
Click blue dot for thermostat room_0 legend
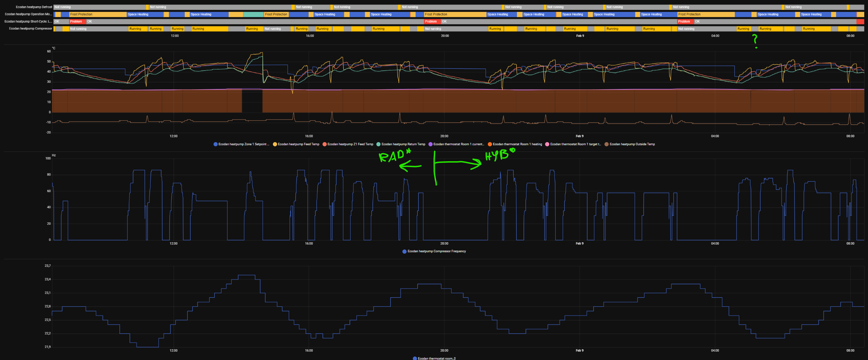point(415,358)
